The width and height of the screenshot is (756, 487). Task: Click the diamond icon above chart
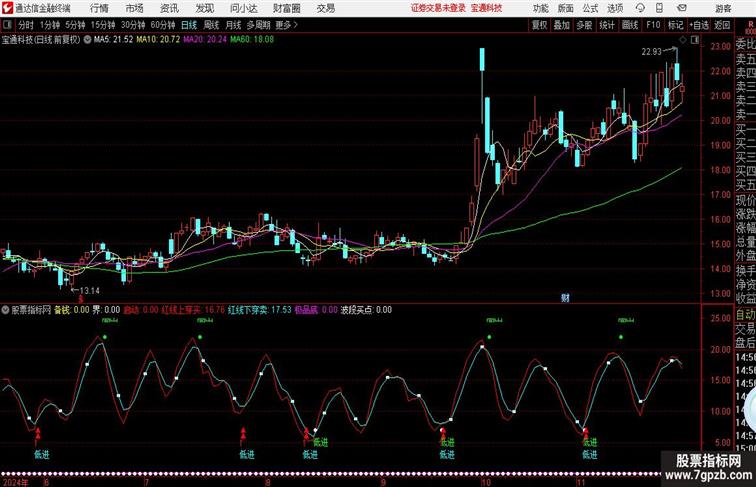click(683, 40)
